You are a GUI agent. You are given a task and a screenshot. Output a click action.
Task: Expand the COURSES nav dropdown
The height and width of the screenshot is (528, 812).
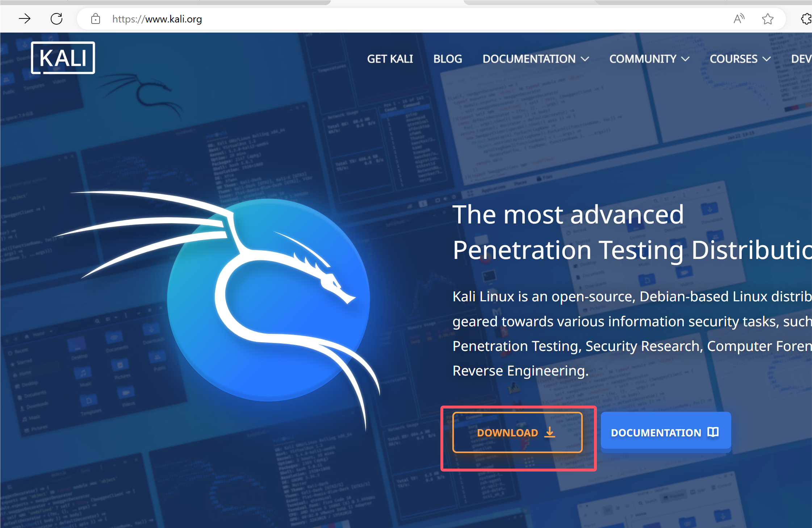pyautogui.click(x=740, y=59)
